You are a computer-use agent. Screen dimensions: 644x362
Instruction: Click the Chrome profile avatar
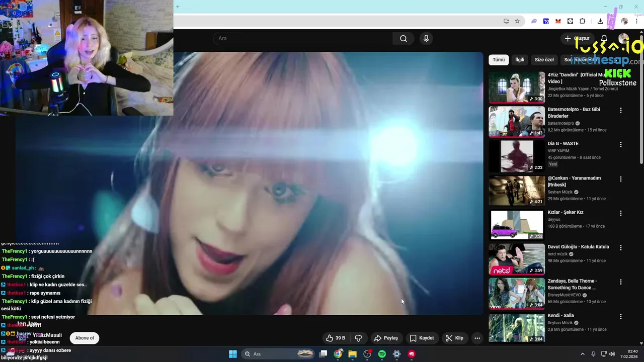pyautogui.click(x=624, y=21)
